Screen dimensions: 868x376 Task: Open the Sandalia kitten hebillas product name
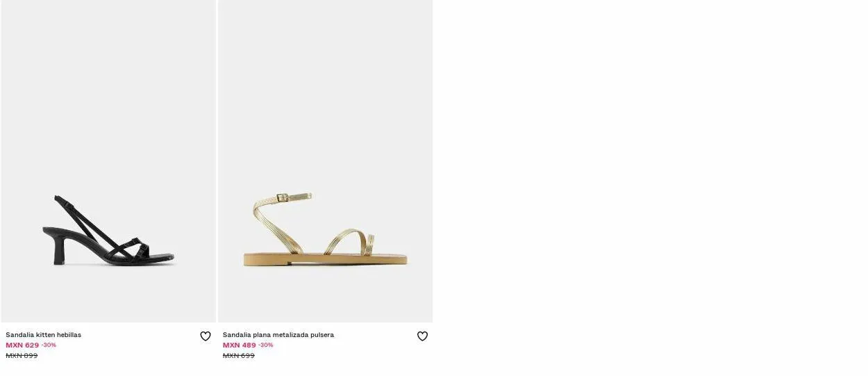click(x=43, y=335)
